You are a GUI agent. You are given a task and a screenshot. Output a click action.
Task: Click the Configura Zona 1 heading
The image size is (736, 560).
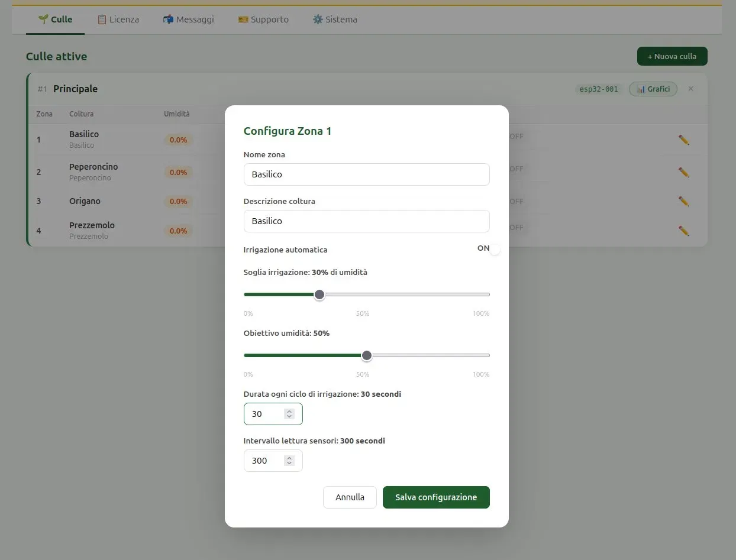(x=288, y=131)
